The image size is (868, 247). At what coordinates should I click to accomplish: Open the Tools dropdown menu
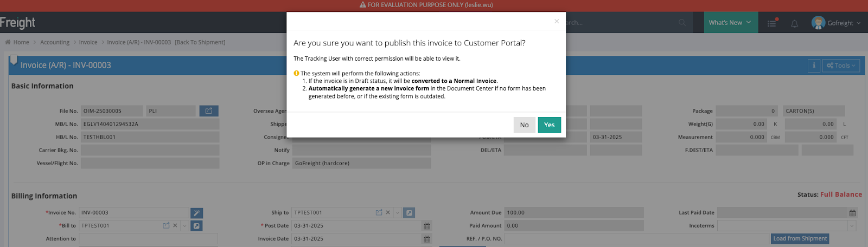(841, 66)
